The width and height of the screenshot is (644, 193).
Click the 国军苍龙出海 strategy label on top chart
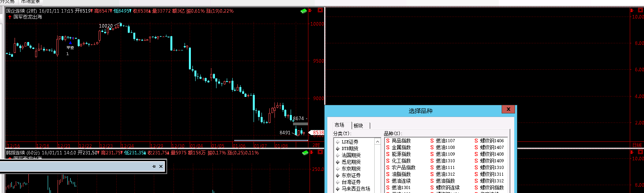(x=28, y=17)
